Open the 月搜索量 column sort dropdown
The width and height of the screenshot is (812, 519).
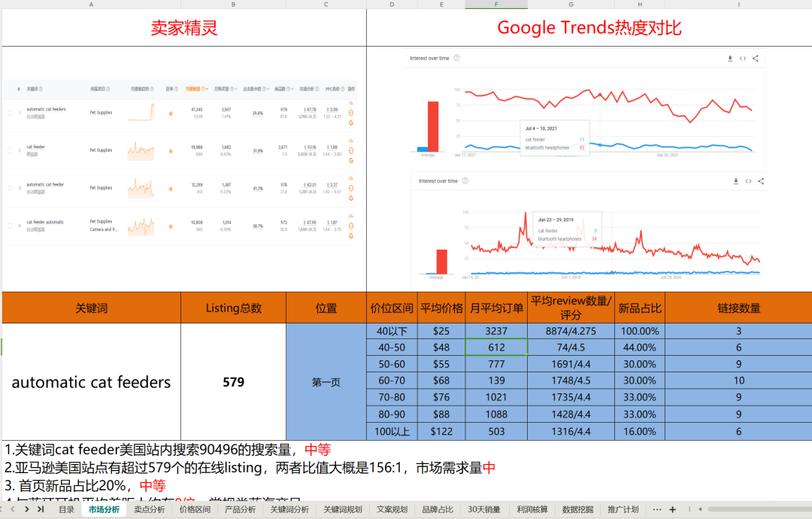pos(205,90)
